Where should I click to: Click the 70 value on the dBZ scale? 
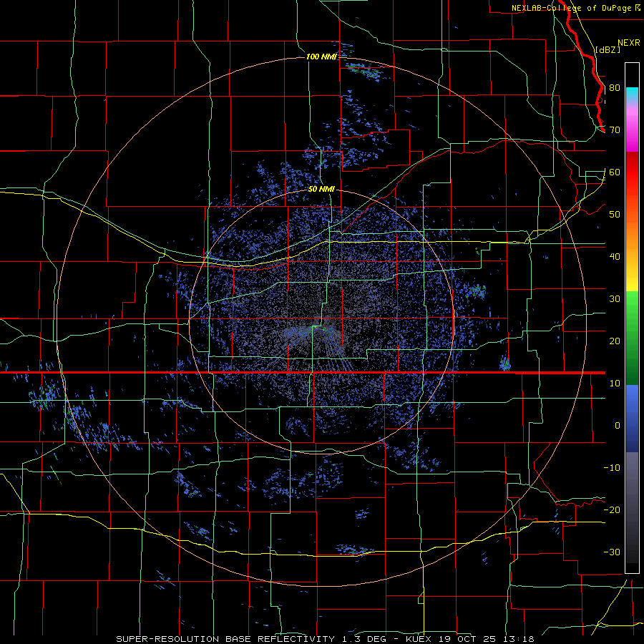point(615,130)
